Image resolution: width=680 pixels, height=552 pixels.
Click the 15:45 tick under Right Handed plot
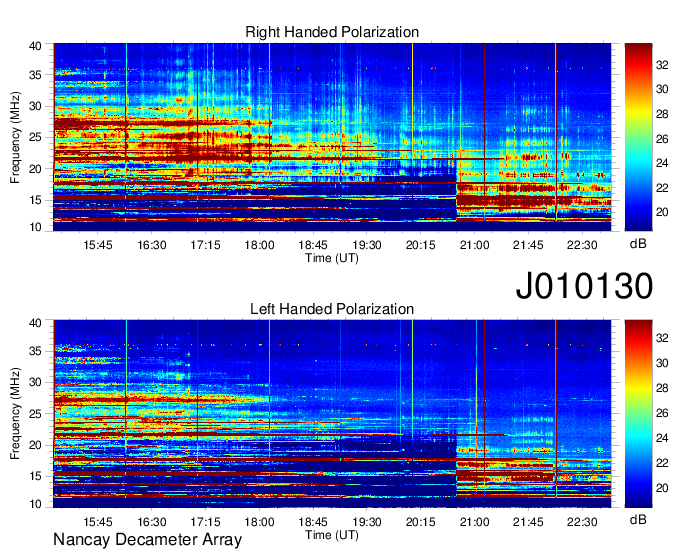point(98,245)
